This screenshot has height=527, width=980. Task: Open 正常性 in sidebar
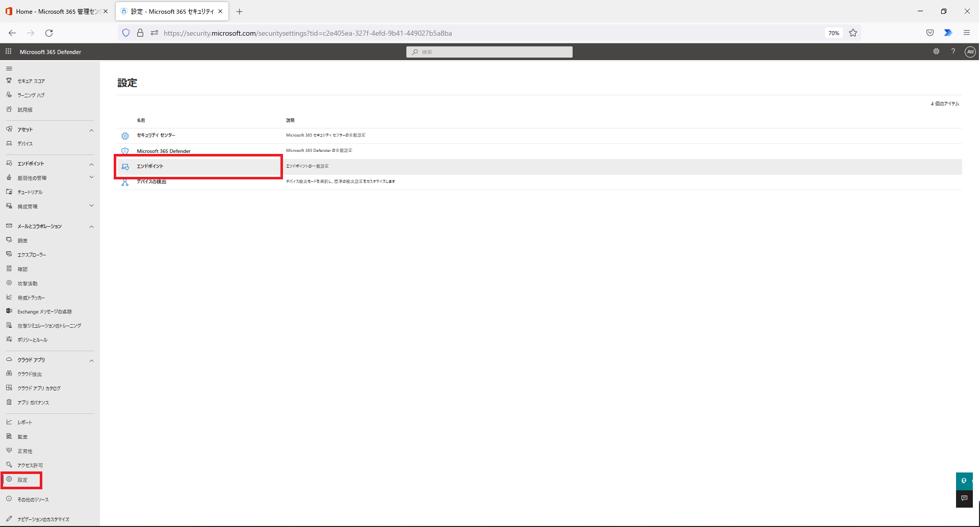click(25, 451)
